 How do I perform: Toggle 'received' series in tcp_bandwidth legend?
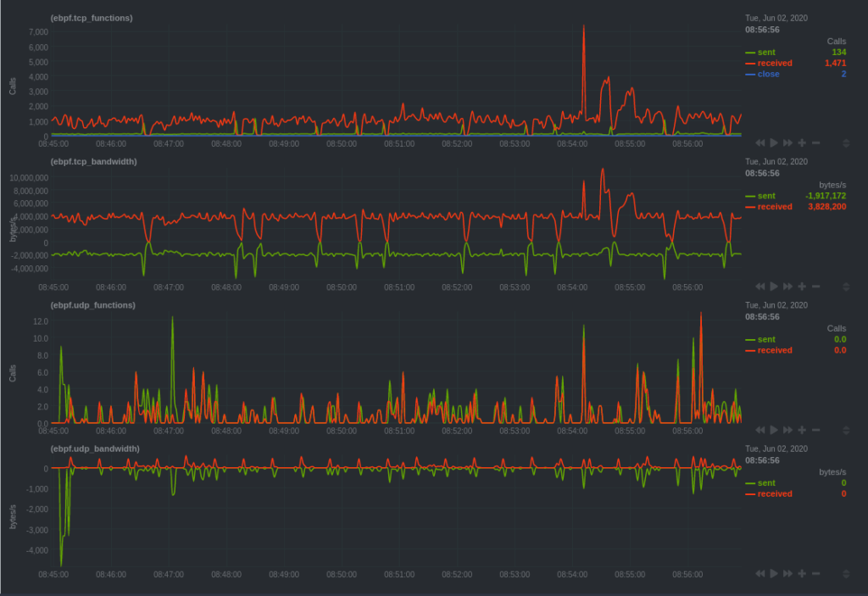(775, 207)
